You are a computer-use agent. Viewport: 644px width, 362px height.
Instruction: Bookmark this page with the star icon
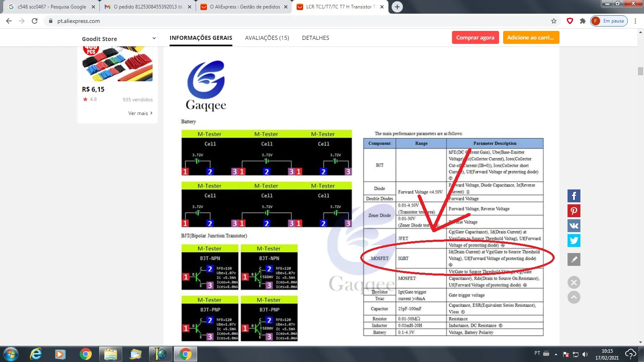[x=554, y=21]
